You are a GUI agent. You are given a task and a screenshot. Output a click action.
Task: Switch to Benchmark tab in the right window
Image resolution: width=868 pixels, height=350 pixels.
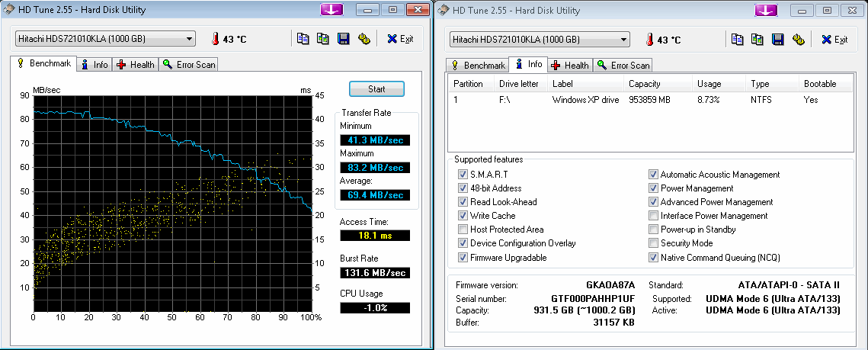point(479,66)
